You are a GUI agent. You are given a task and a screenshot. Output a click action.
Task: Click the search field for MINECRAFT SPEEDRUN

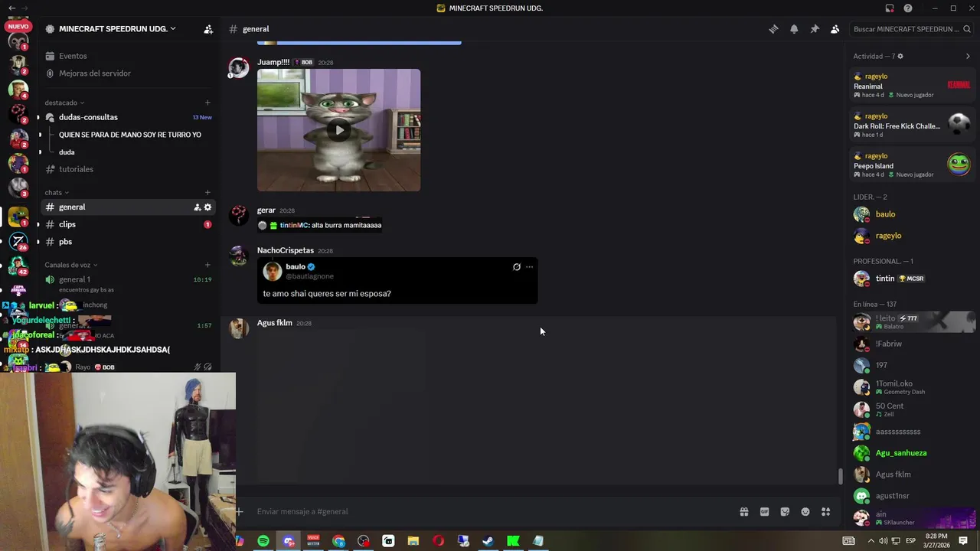[912, 29]
